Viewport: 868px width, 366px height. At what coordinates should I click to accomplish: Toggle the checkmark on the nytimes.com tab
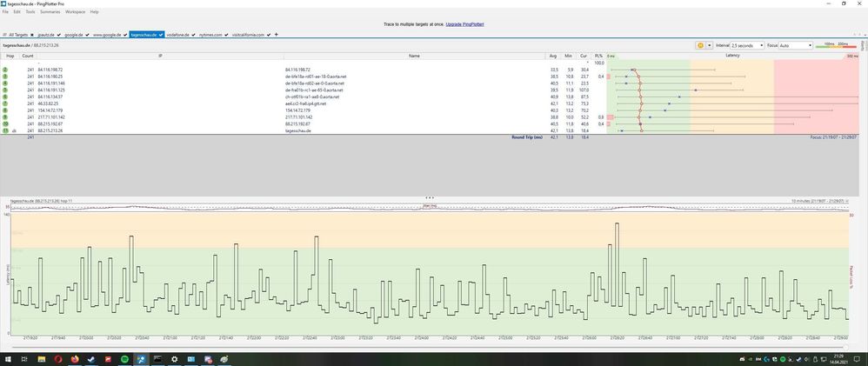226,35
